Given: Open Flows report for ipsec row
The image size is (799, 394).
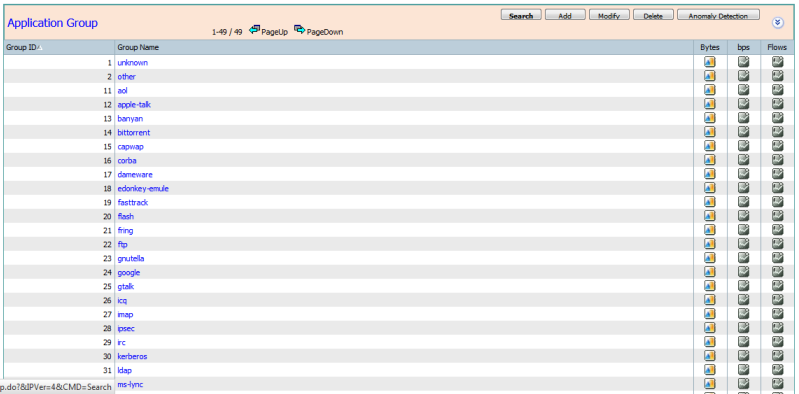Looking at the screenshot, I should [x=777, y=328].
